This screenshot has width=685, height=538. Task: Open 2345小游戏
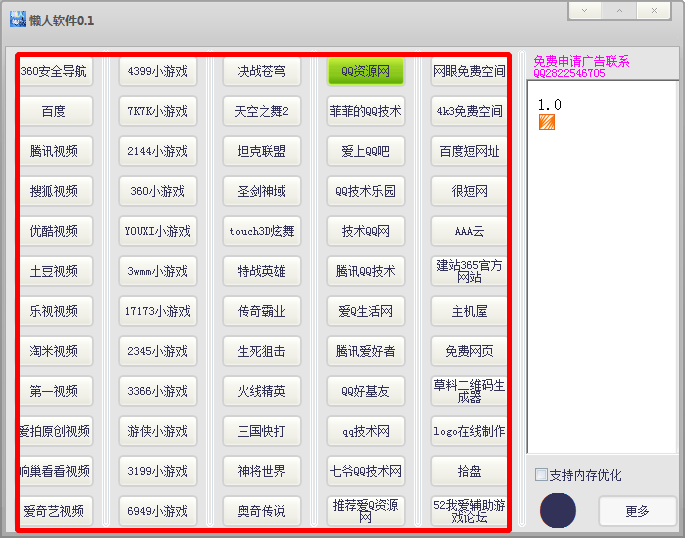158,351
